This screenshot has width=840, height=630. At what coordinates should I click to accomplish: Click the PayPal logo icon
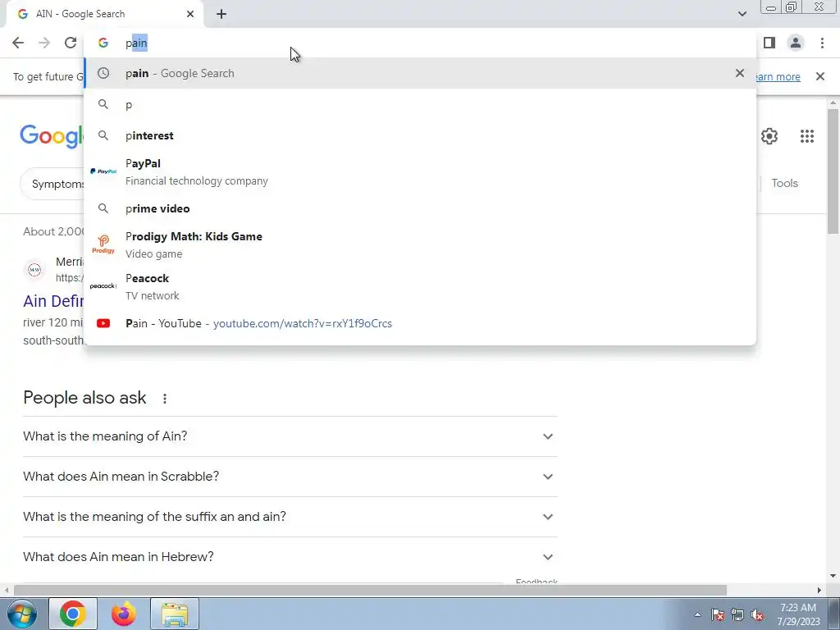click(x=103, y=171)
